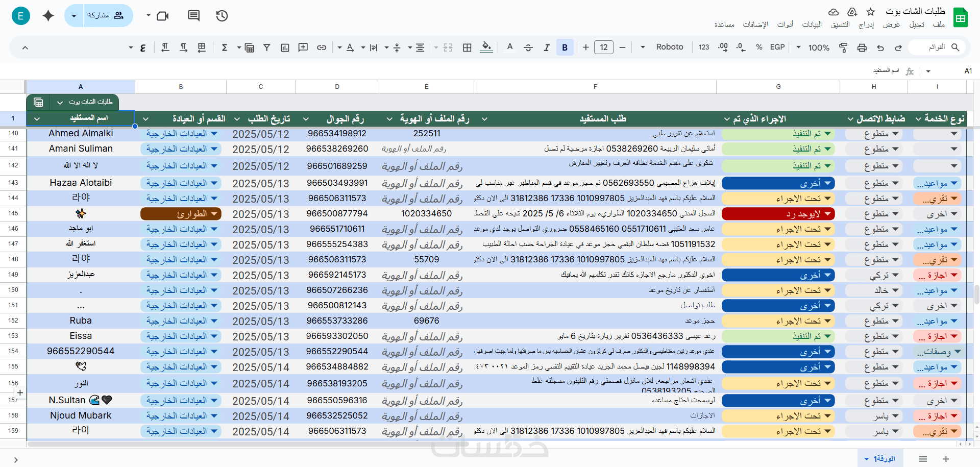Click the create filter icon
This screenshot has width=980, height=467.
(x=266, y=47)
